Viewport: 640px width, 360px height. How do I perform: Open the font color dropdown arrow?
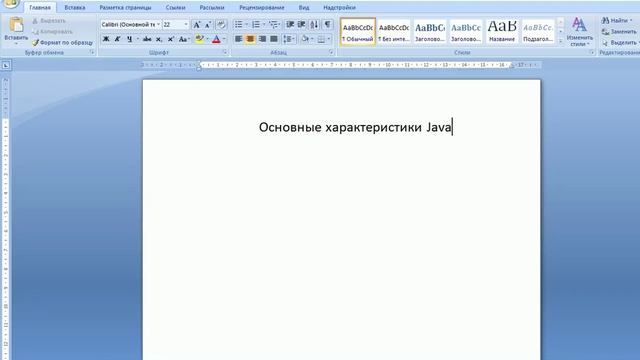pos(224,39)
